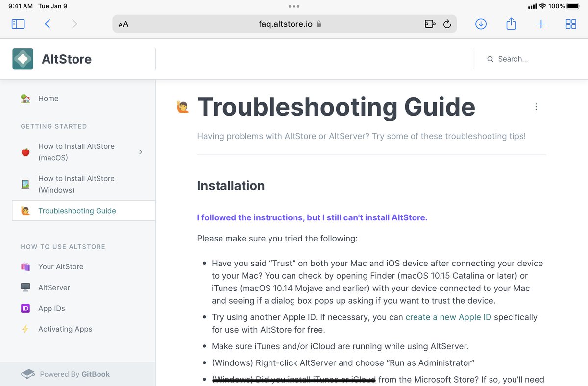Share this page via the share icon
Image resolution: width=588 pixels, height=386 pixels.
[x=511, y=24]
